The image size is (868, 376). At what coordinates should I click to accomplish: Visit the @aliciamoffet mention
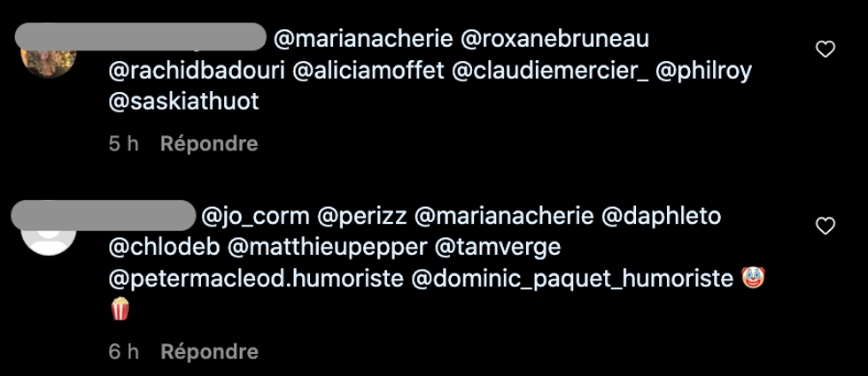click(368, 71)
